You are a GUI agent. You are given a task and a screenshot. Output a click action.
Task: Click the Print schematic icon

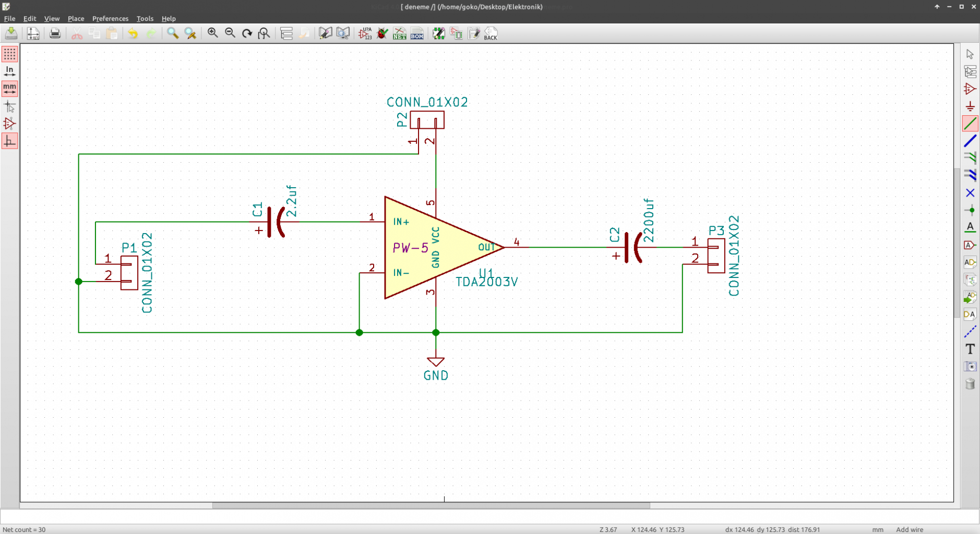tap(55, 33)
